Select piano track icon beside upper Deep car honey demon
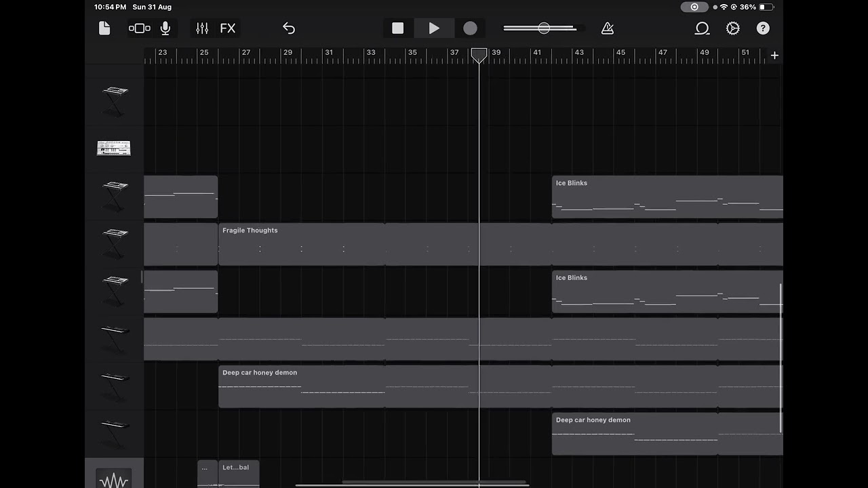Image resolution: width=868 pixels, height=488 pixels. click(114, 385)
